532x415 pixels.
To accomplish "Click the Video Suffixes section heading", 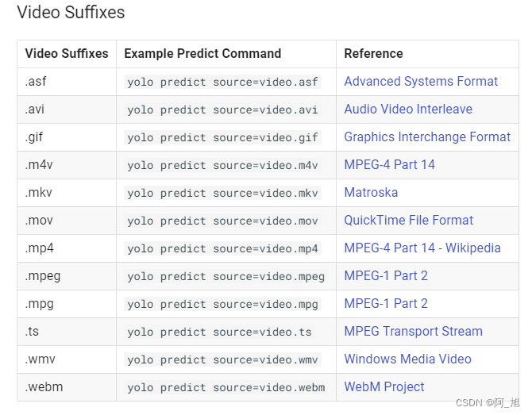I will point(71,13).
